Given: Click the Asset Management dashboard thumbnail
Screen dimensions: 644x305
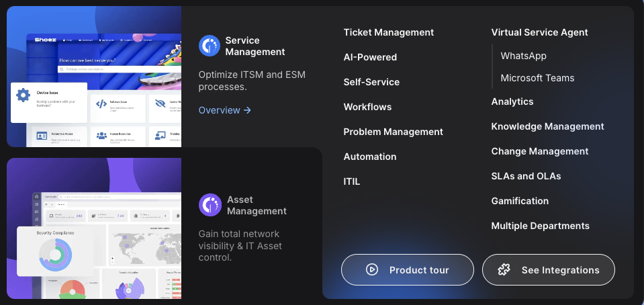Looking at the screenshot, I should (x=94, y=228).
